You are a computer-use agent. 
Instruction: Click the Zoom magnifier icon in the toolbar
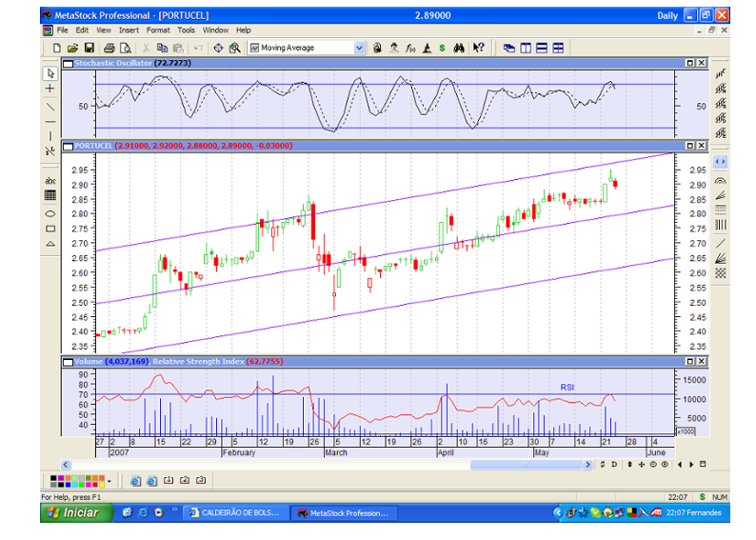pyautogui.click(x=235, y=48)
